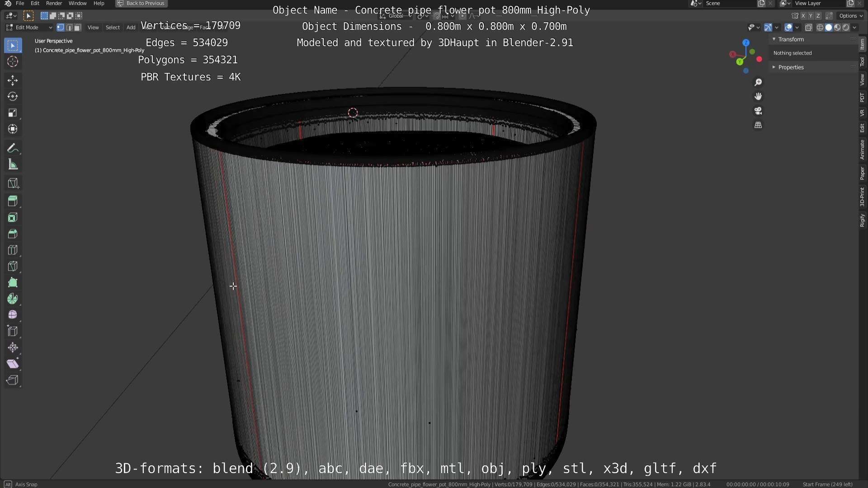
Task: Pick the Rip Region tool
Action: pos(13,380)
